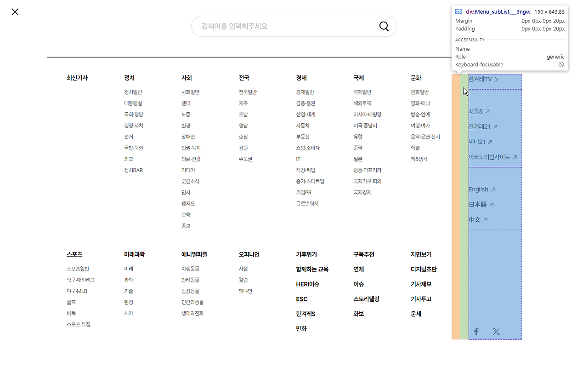Open 함께하는 교육
Viewport: 588px width, 368px height.
(312, 269)
